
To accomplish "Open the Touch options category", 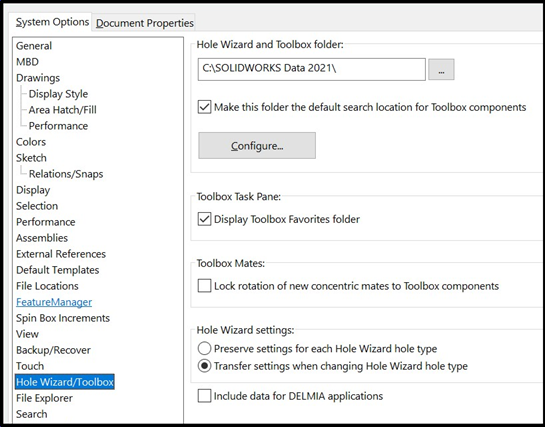I will [x=30, y=366].
